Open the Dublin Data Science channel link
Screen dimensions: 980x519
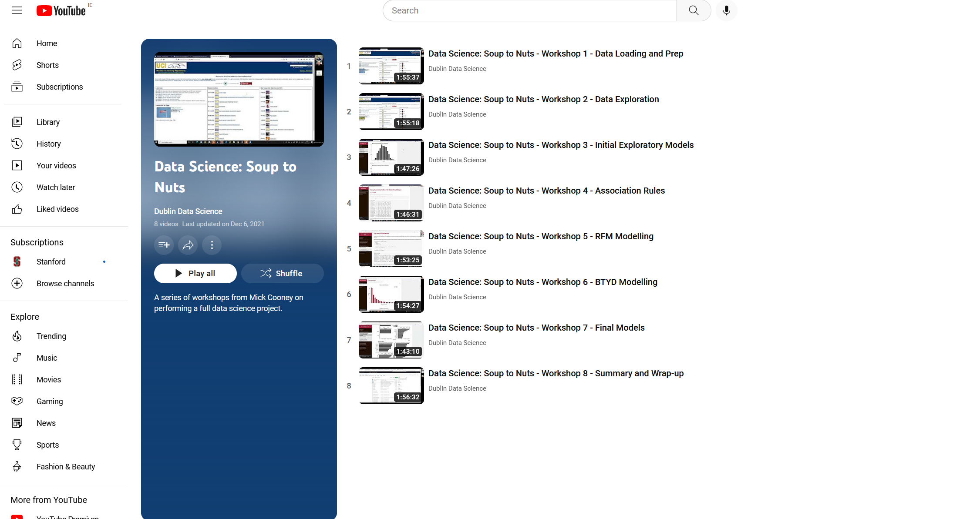point(188,211)
